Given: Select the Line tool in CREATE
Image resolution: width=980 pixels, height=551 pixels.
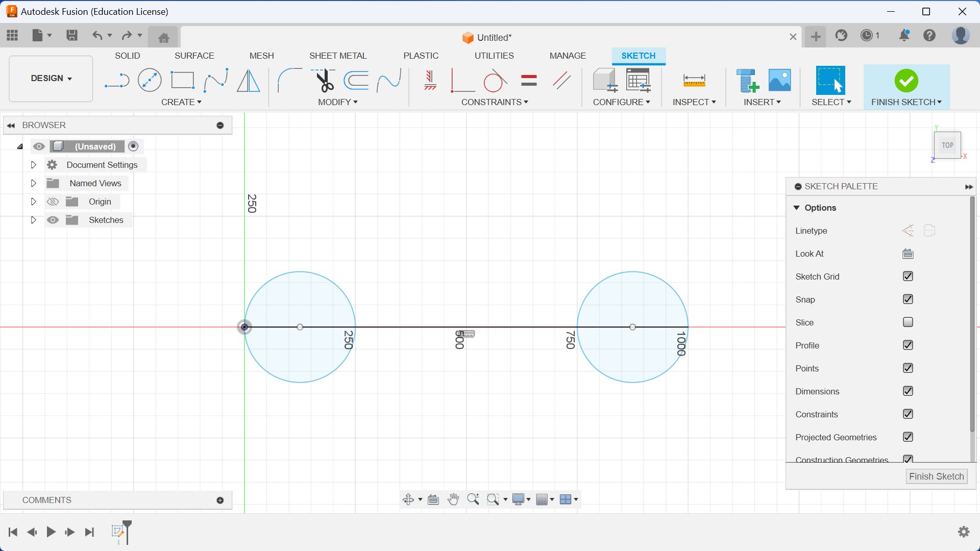Looking at the screenshot, I should [116, 80].
